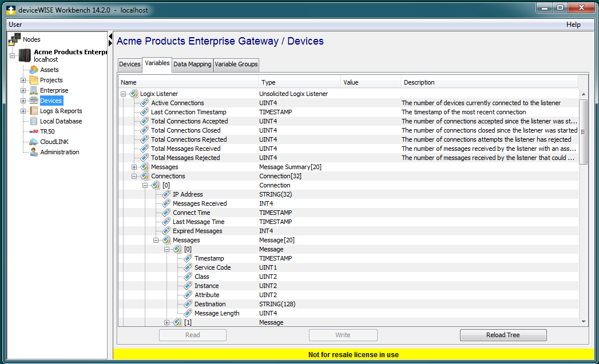Click the Logs & Reports icon

(33, 110)
